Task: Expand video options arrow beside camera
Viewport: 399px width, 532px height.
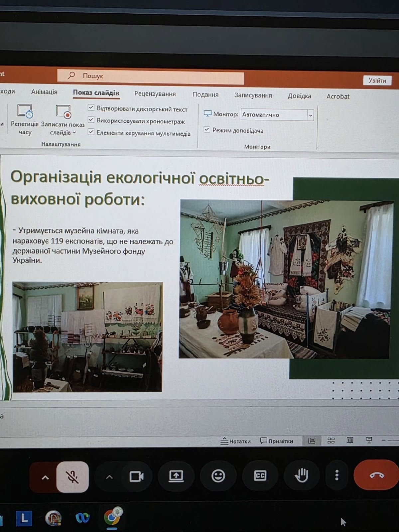Action: [109, 477]
